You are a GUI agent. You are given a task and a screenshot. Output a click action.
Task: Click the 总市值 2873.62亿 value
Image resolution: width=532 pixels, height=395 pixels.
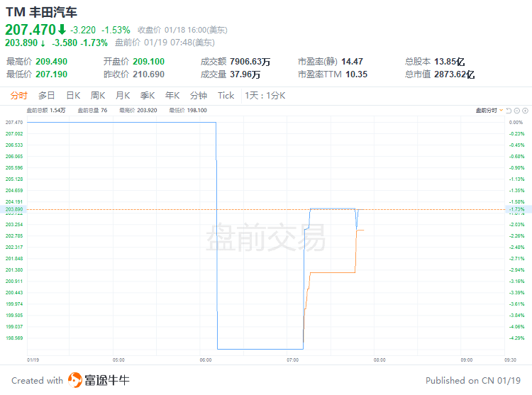coord(454,74)
